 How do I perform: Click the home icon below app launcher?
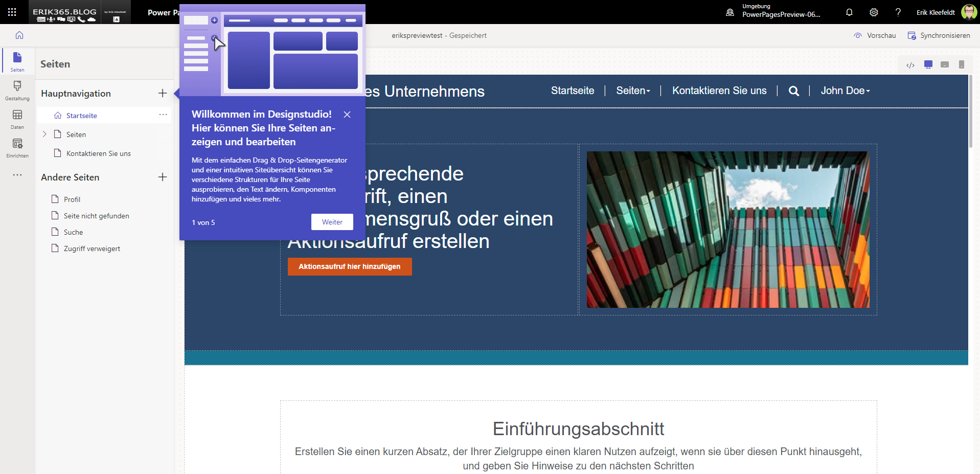point(19,35)
